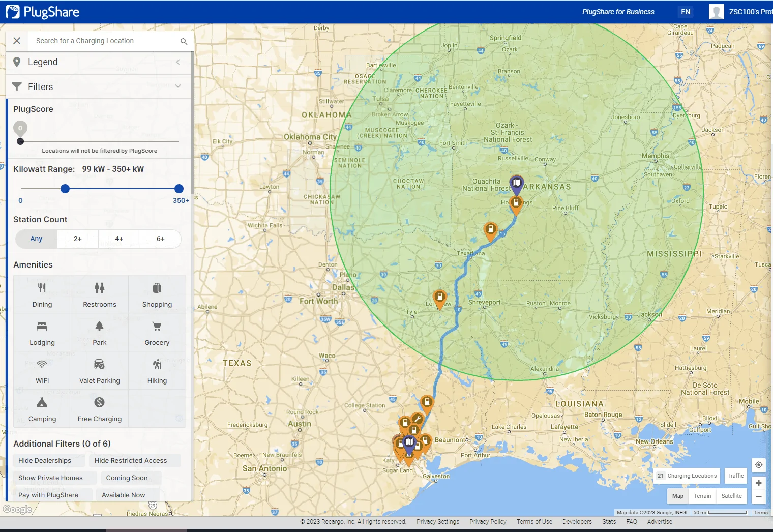Click the PlugScore slider handle
Image resolution: width=773 pixels, height=532 pixels.
point(20,141)
